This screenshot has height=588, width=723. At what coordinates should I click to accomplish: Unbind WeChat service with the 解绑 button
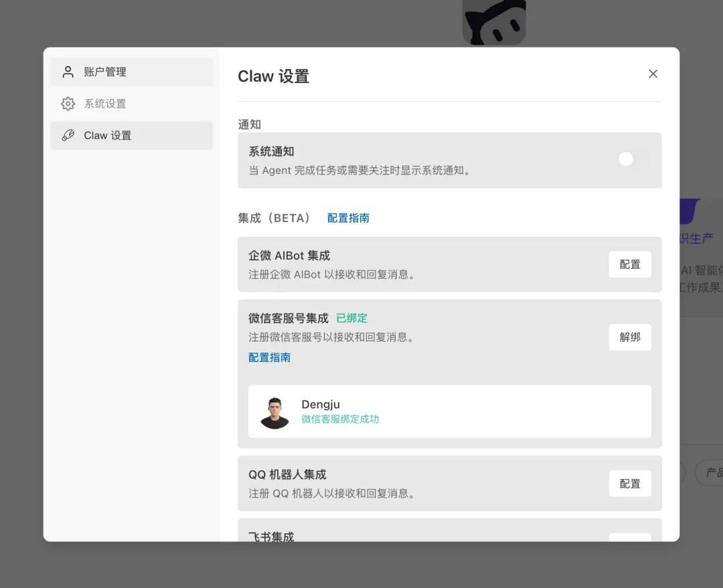(x=629, y=337)
